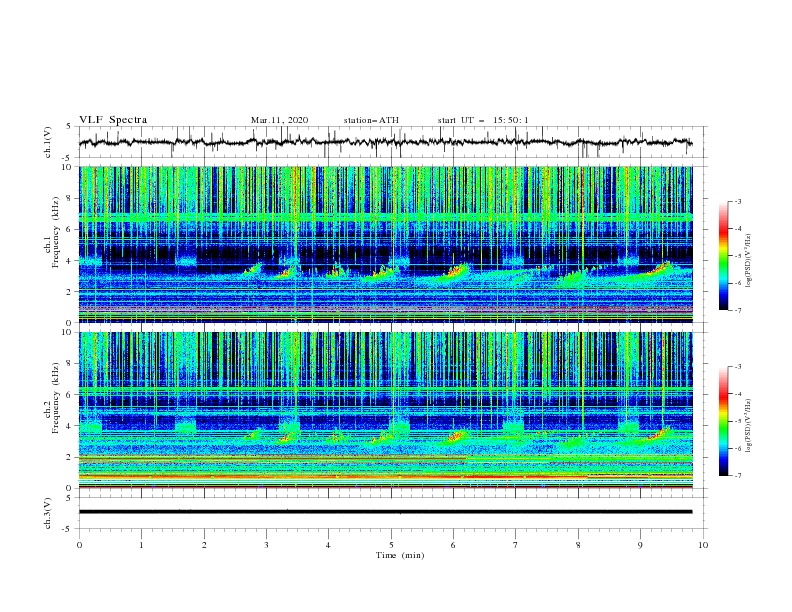Click the "Time (min)" axis title

[400, 555]
